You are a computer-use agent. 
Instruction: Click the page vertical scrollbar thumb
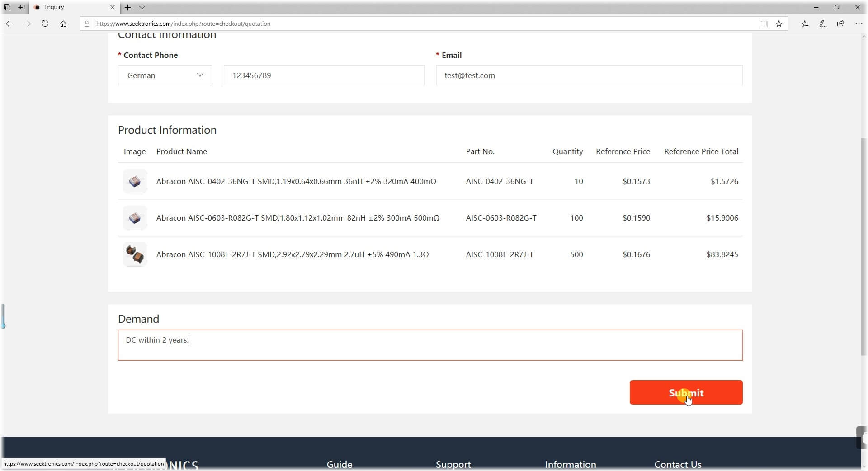tap(863, 246)
